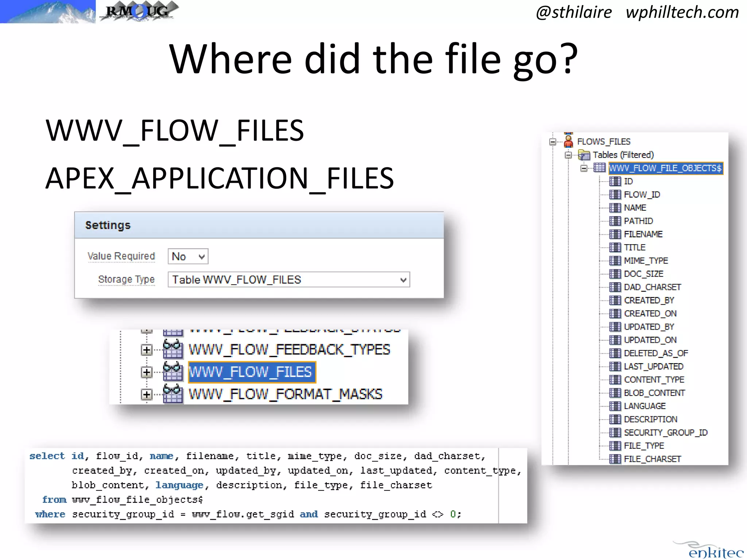
Task: Click the Storage Type field label
Action: [127, 279]
